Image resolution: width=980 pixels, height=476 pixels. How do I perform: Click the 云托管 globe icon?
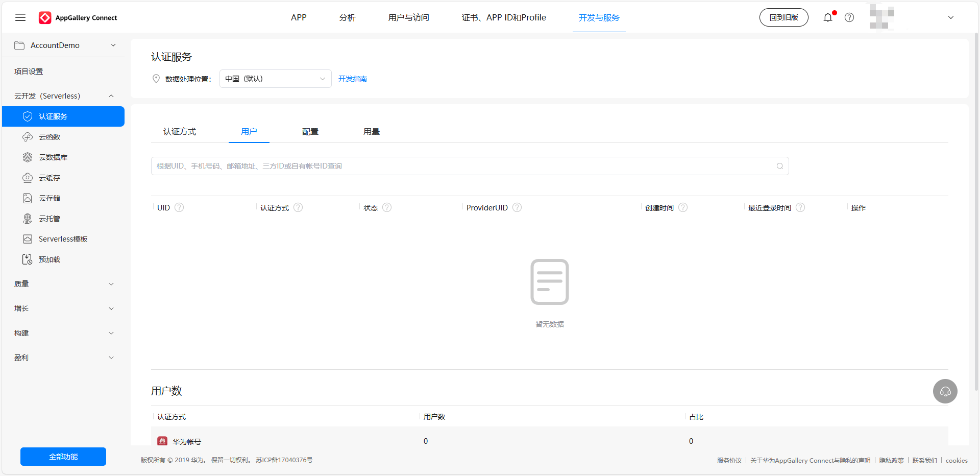coord(28,219)
